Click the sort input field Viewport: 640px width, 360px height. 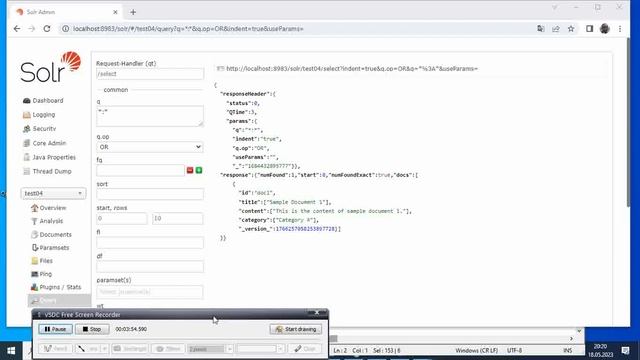(x=150, y=194)
